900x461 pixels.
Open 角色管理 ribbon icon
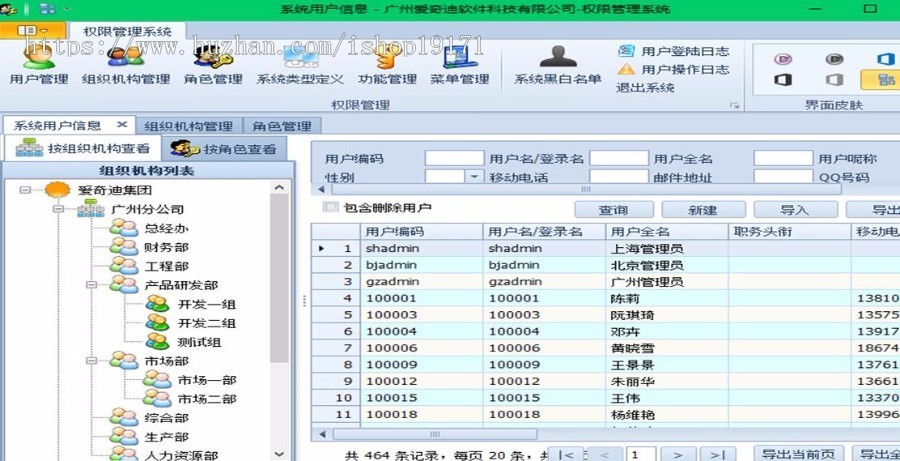[213, 64]
